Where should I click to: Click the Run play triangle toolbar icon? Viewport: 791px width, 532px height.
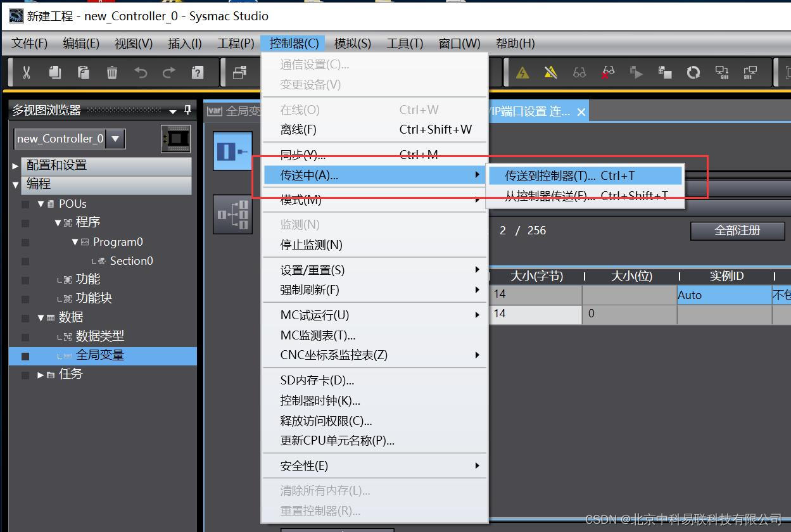(636, 73)
